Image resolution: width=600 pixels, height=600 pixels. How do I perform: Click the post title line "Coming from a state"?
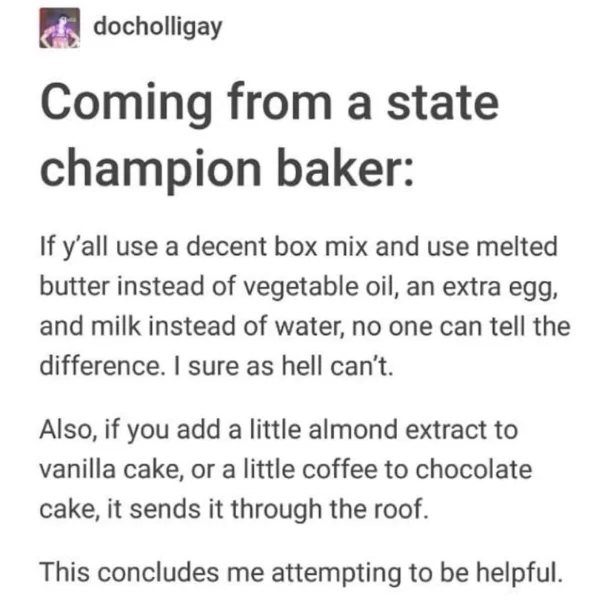[x=269, y=104]
